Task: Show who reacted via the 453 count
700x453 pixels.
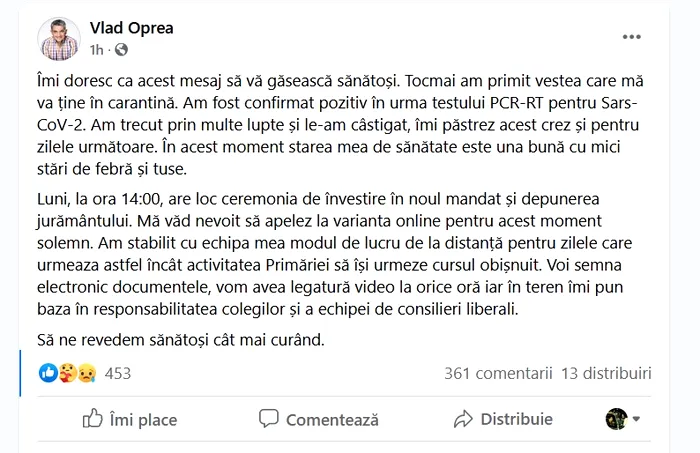Action: click(118, 373)
